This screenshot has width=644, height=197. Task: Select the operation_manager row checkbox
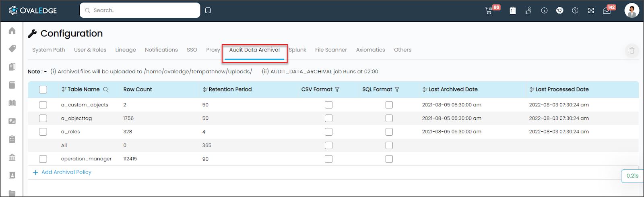tap(43, 159)
